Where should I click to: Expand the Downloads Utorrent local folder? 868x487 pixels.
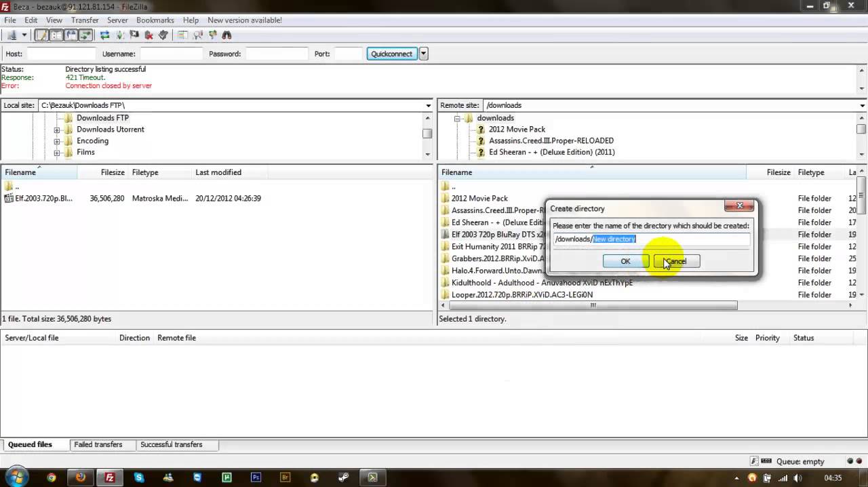[x=57, y=130]
